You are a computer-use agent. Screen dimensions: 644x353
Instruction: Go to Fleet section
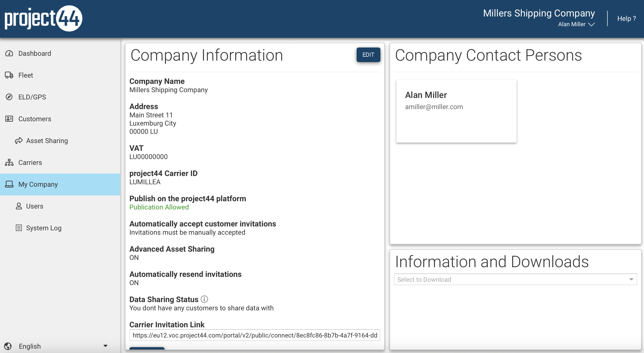(x=60, y=75)
